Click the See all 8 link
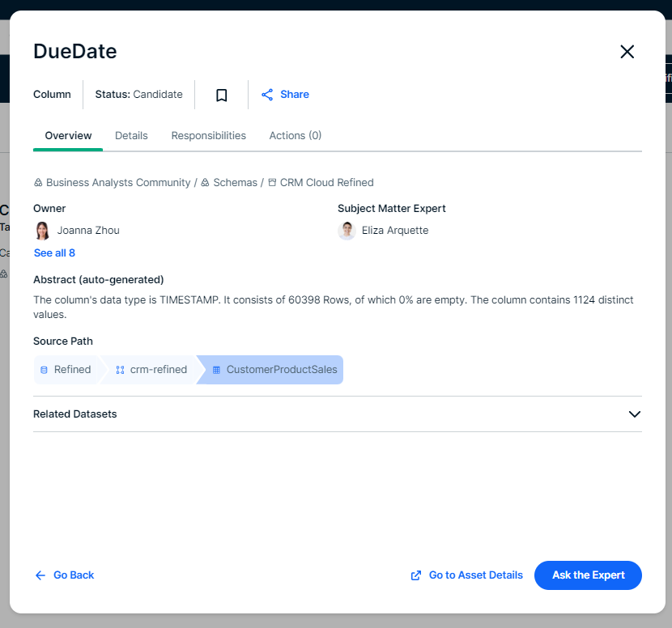Viewport: 672px width, 628px height. click(54, 253)
